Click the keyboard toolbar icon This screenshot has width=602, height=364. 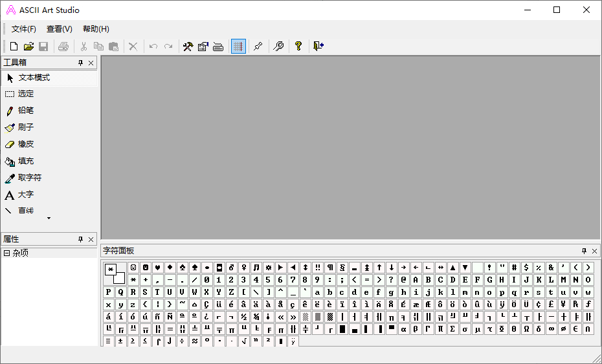coord(218,47)
